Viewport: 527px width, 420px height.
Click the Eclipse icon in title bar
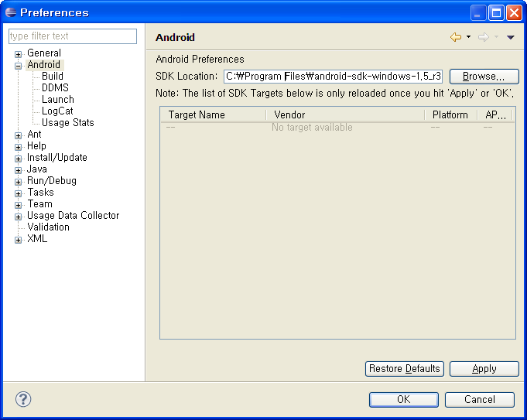click(11, 12)
